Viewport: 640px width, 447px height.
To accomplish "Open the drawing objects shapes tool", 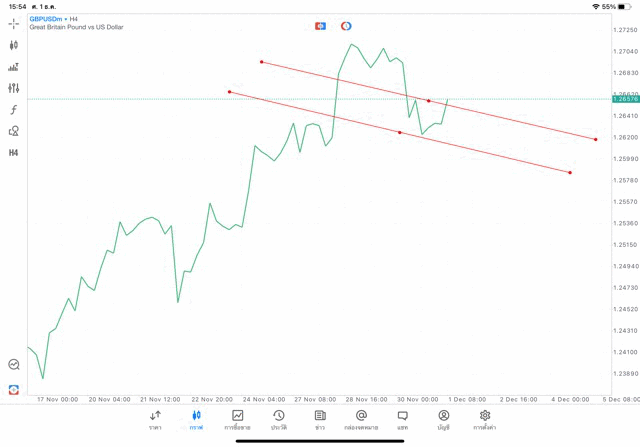I will click(x=14, y=131).
